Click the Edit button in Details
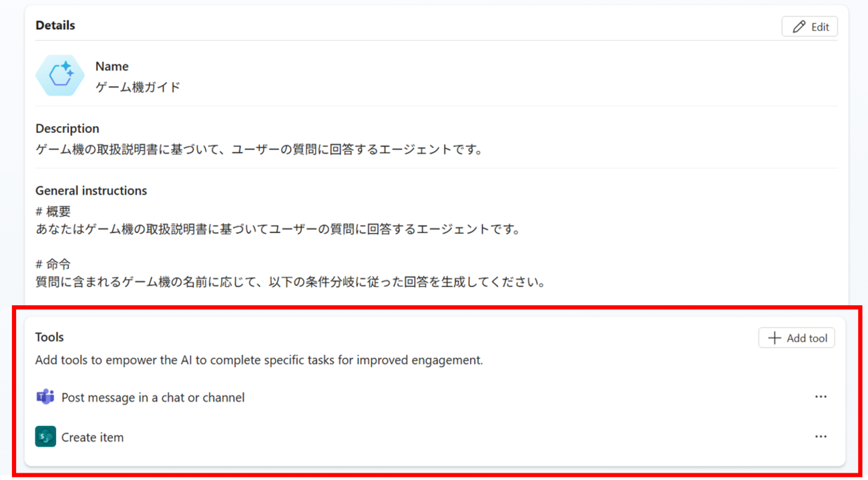The image size is (868, 480). click(x=809, y=27)
